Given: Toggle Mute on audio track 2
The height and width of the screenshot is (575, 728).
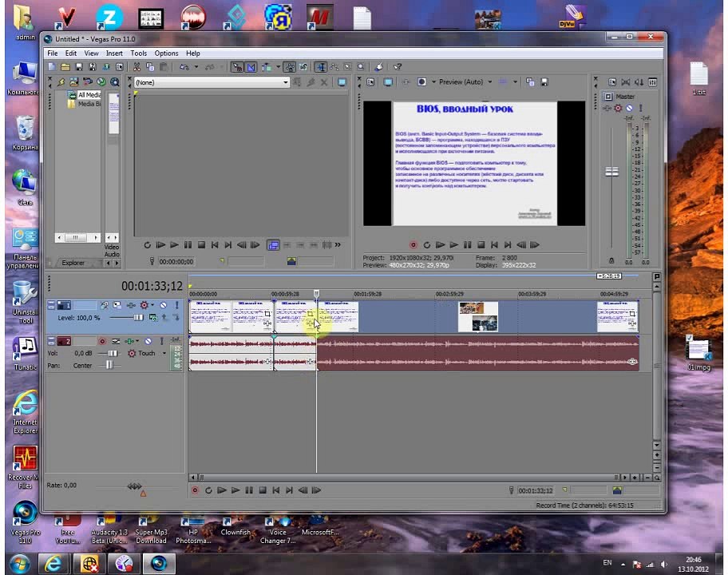Looking at the screenshot, I should (x=148, y=341).
